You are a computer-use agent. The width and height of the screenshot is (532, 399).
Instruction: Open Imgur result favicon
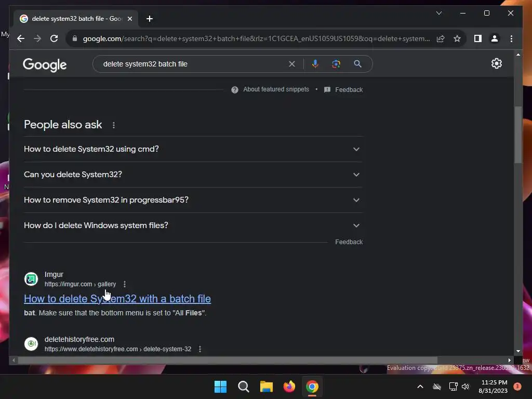31,279
